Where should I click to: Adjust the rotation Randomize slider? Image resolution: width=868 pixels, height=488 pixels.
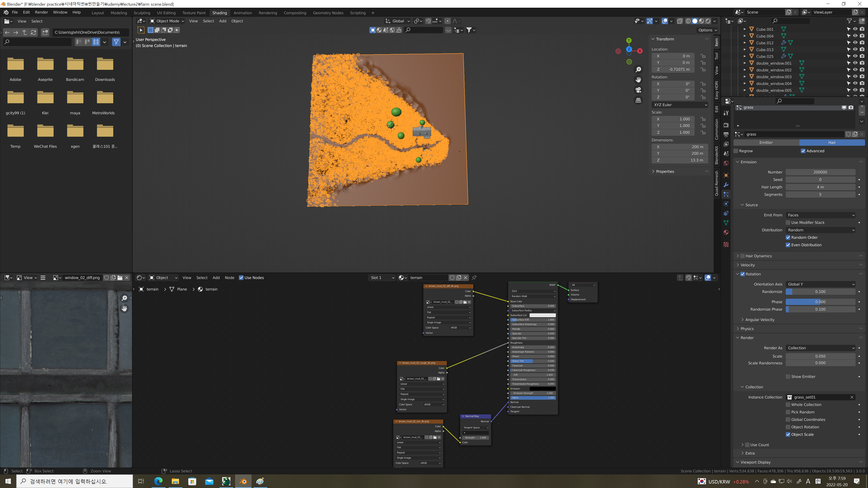821,292
